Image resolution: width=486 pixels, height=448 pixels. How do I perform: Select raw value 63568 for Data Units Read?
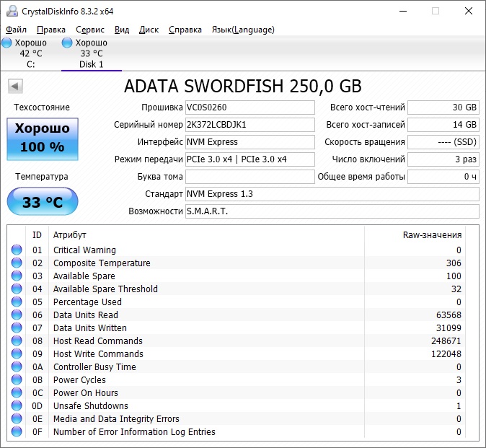[449, 315]
